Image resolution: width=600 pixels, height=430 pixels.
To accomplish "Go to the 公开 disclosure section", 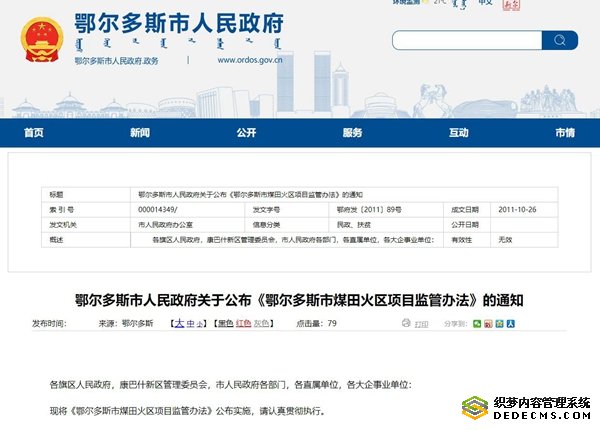I will [246, 133].
